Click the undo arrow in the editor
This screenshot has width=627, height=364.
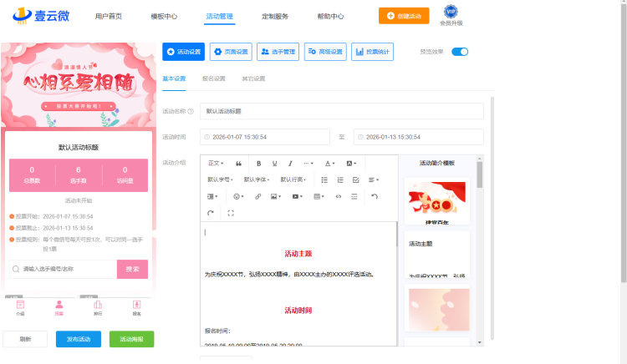click(x=375, y=196)
